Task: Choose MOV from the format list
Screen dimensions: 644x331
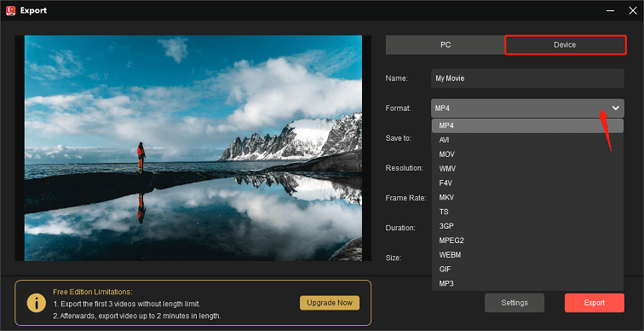Action: [x=527, y=154]
